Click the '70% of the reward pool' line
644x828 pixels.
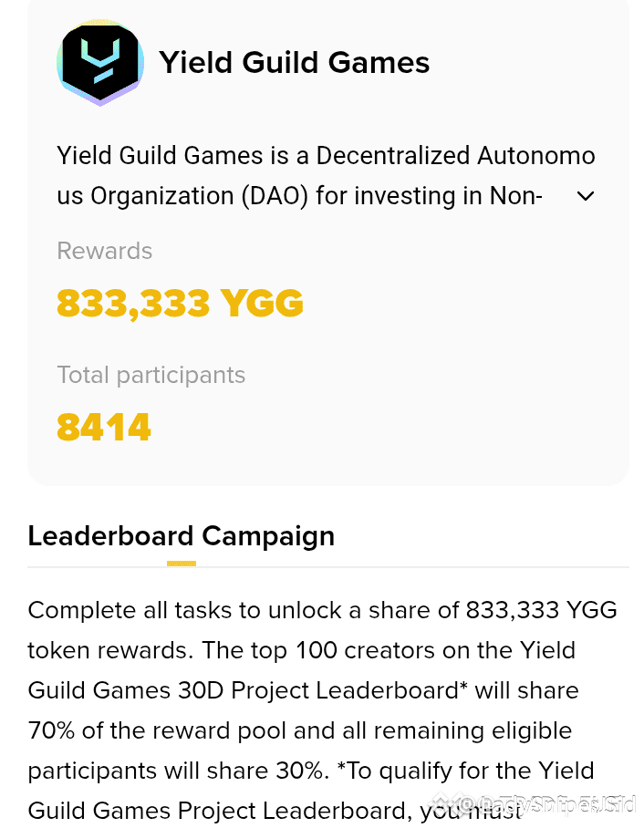(x=300, y=730)
